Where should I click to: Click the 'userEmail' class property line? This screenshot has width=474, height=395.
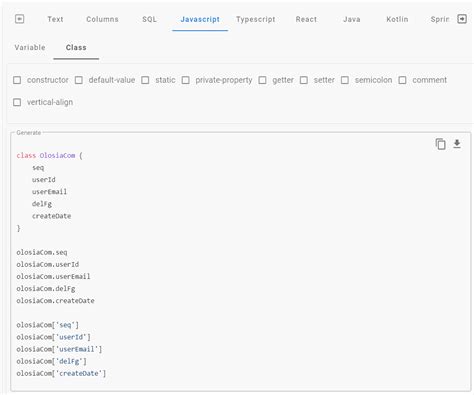click(x=49, y=192)
